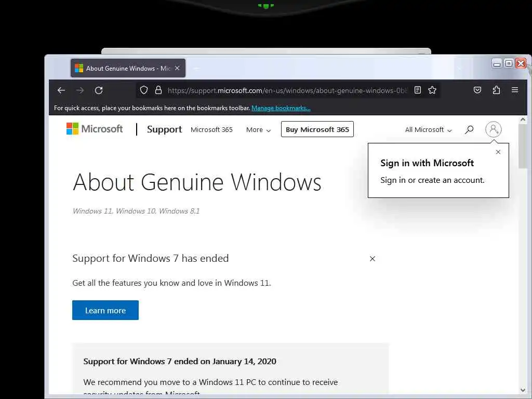Screen dimensions: 532x399
Task: Open the Save to Pocket icon
Action: pos(477,90)
